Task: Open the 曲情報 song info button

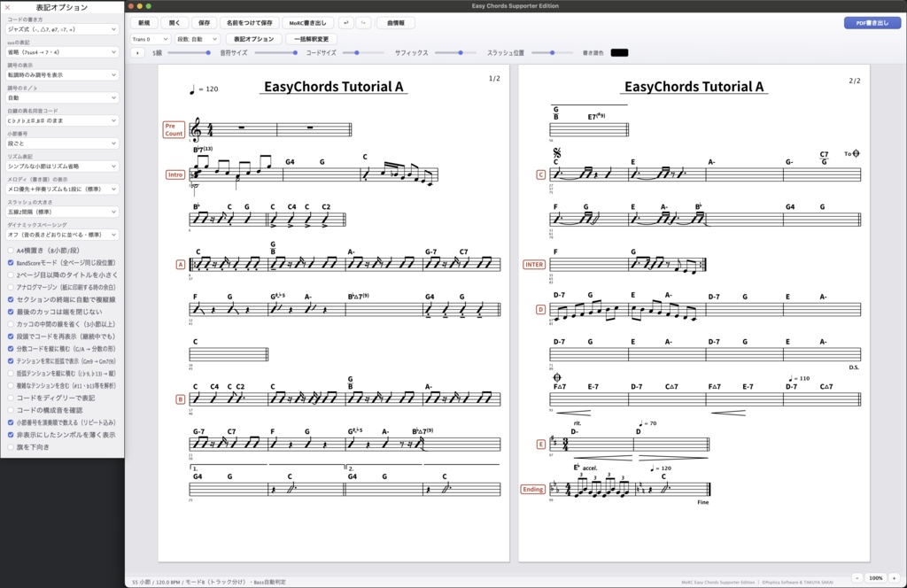Action: click(396, 23)
